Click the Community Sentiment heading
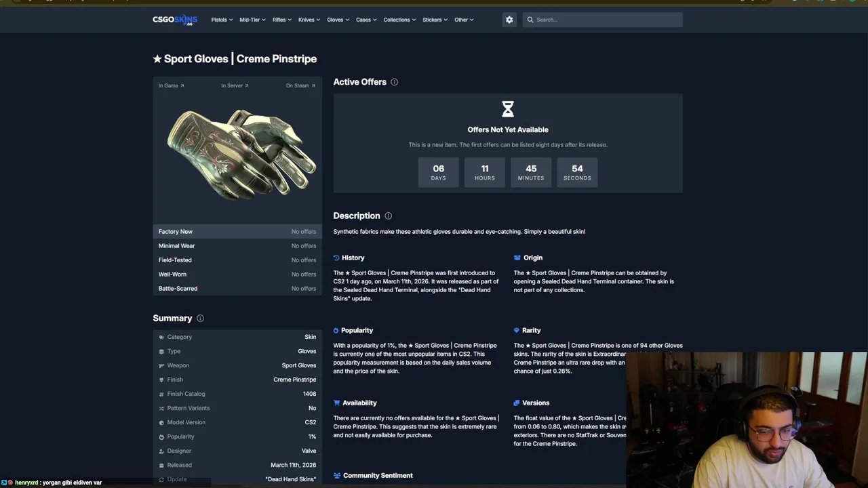 378,475
